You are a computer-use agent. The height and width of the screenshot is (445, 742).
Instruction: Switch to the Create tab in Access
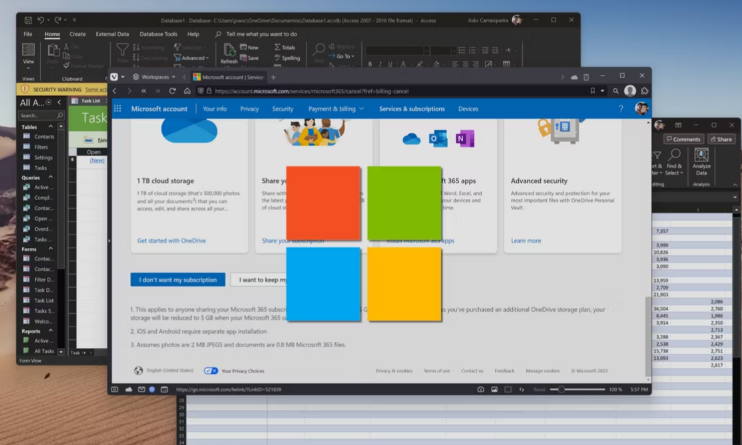tap(78, 34)
